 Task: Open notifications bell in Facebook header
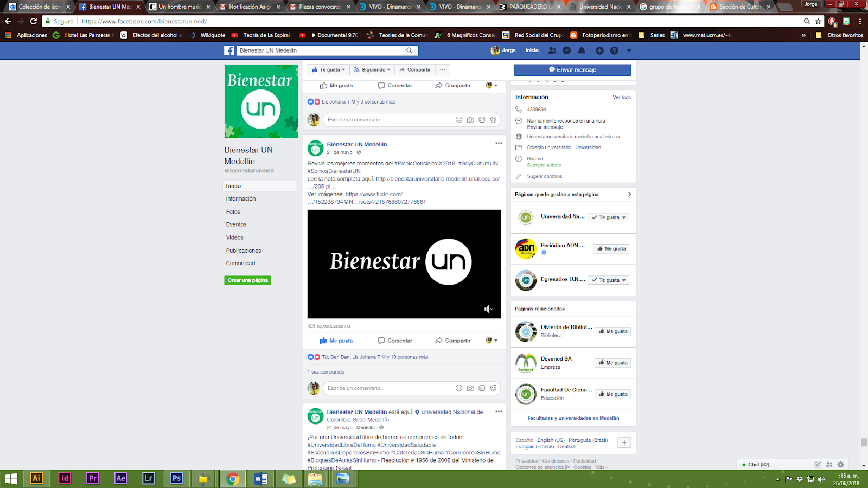click(582, 50)
